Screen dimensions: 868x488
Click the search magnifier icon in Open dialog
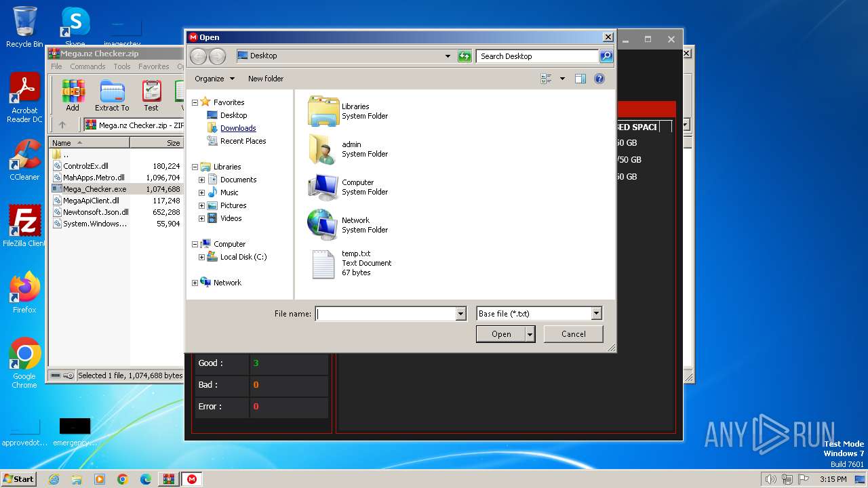[x=606, y=56]
